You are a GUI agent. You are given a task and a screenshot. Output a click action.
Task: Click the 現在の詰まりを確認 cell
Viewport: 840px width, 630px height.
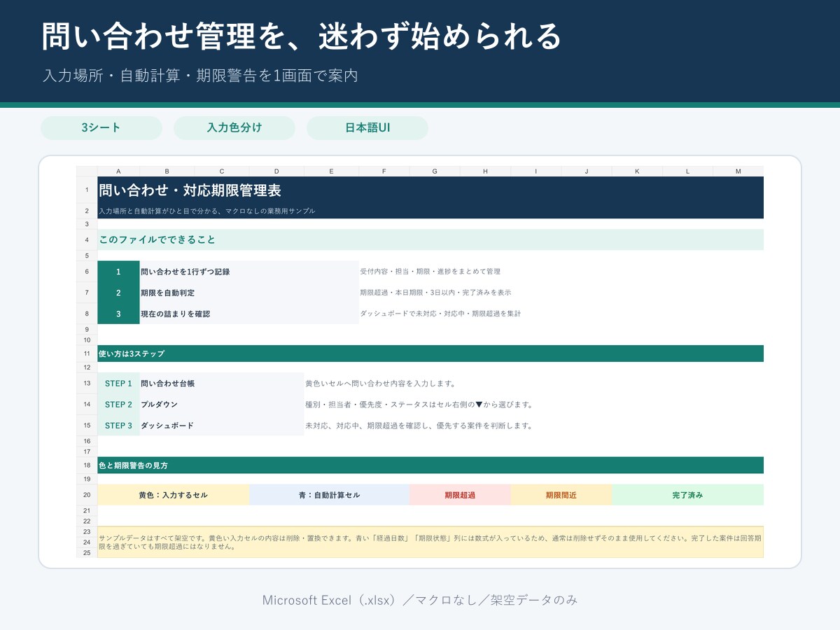click(x=249, y=314)
